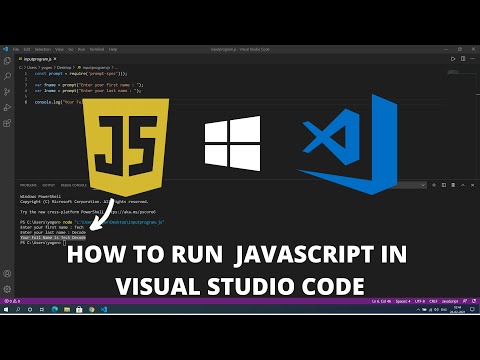Click the JavaScript language mode status item
Viewport: 480px width, 360px height.
click(x=450, y=301)
